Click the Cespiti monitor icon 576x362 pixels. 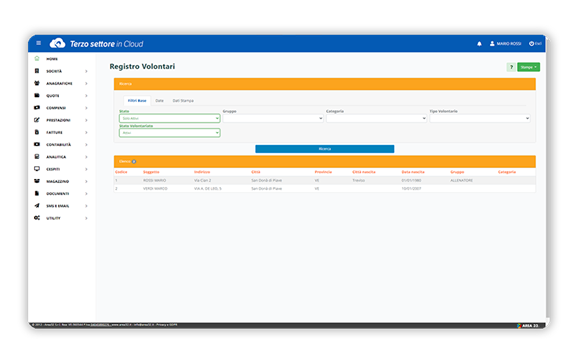point(37,169)
